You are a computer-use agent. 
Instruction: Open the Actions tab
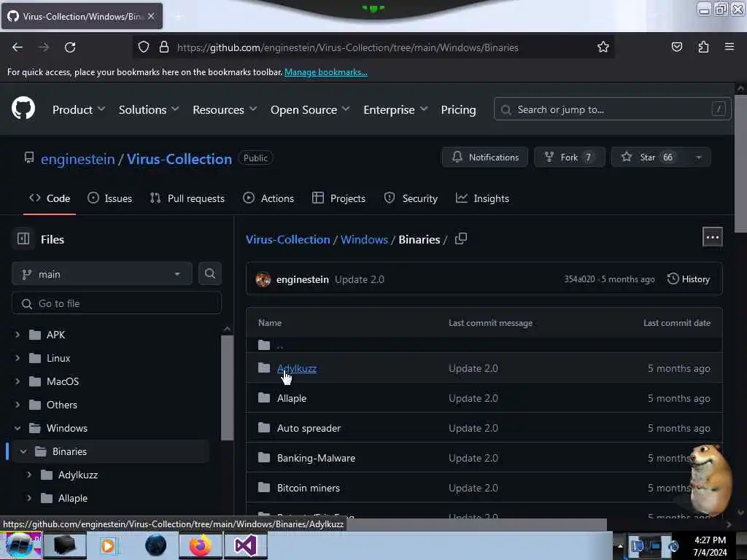tap(268, 198)
